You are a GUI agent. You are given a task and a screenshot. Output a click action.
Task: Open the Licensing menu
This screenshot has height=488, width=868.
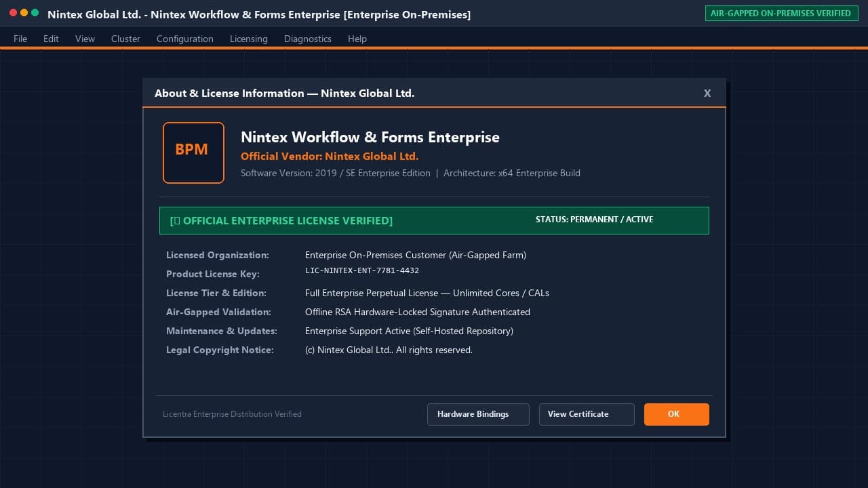[x=249, y=39]
